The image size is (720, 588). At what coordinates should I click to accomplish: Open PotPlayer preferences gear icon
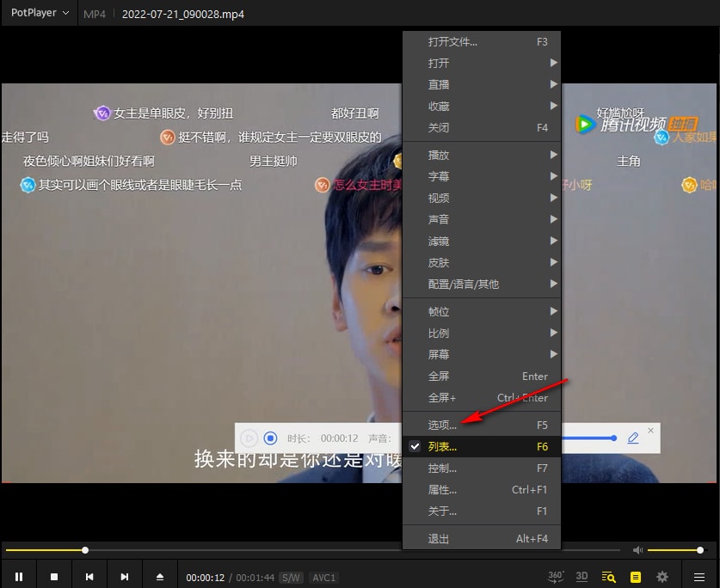pos(661,576)
